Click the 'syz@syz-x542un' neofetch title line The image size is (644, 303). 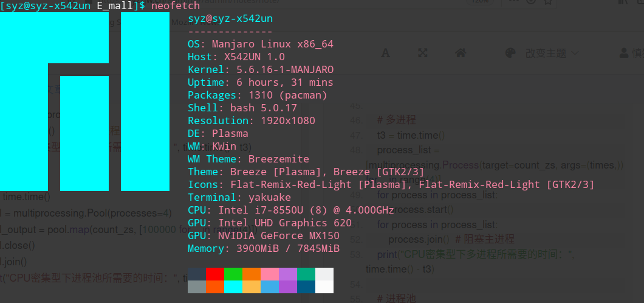[x=230, y=19]
